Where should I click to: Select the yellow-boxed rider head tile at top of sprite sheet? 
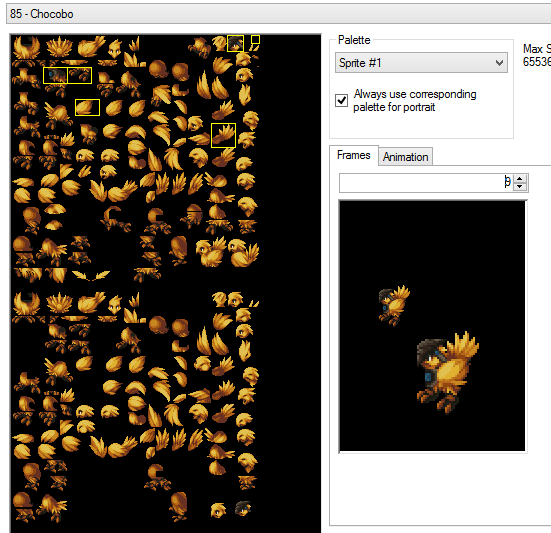[x=235, y=43]
